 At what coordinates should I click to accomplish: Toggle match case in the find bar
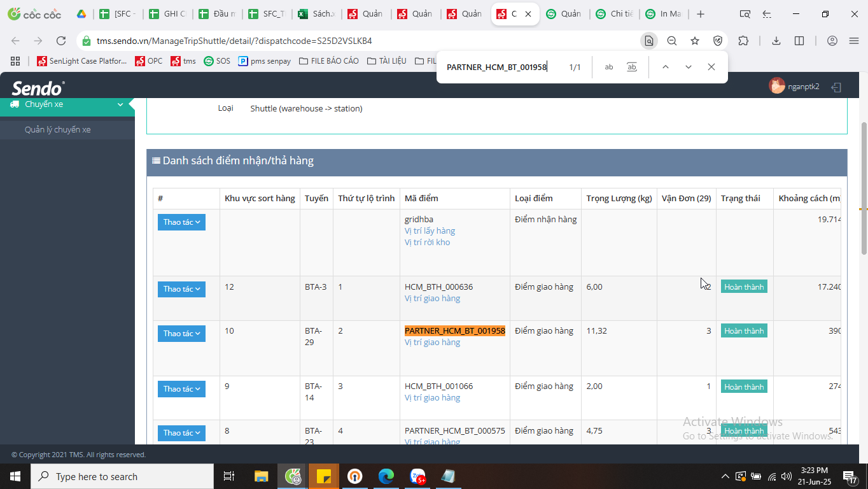[609, 67]
